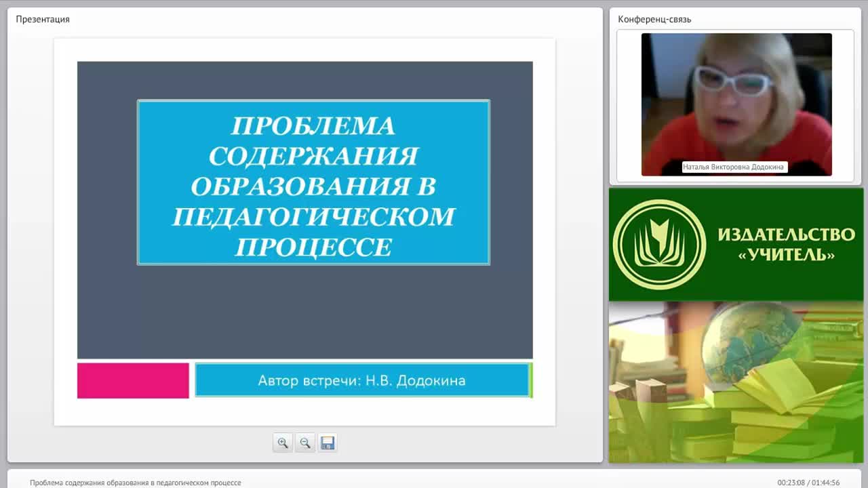
Task: Click the books and globe picture
Action: [736, 382]
